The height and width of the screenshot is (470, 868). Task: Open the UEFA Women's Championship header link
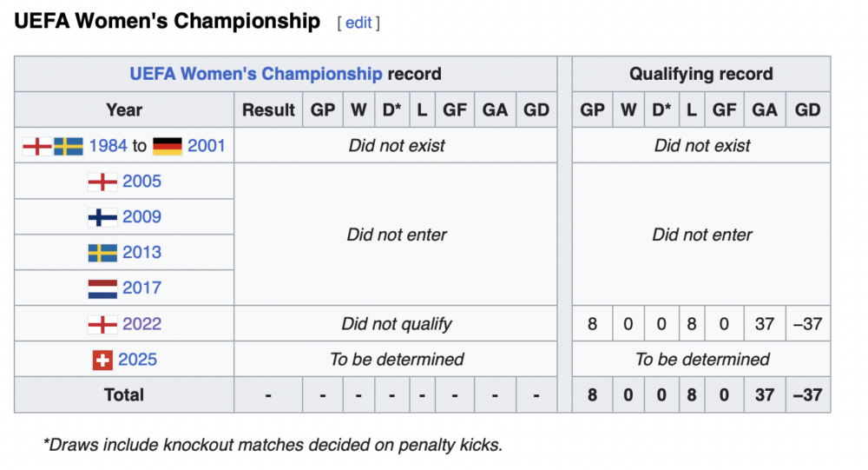[x=256, y=74]
